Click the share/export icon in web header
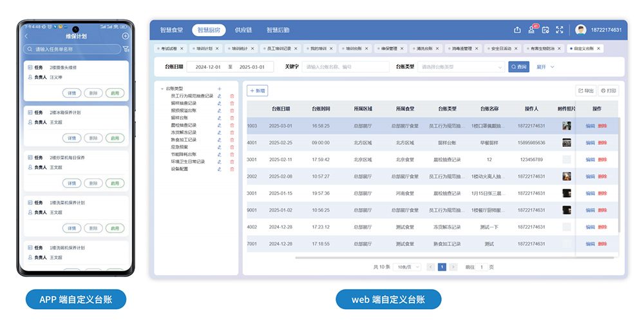 click(518, 30)
